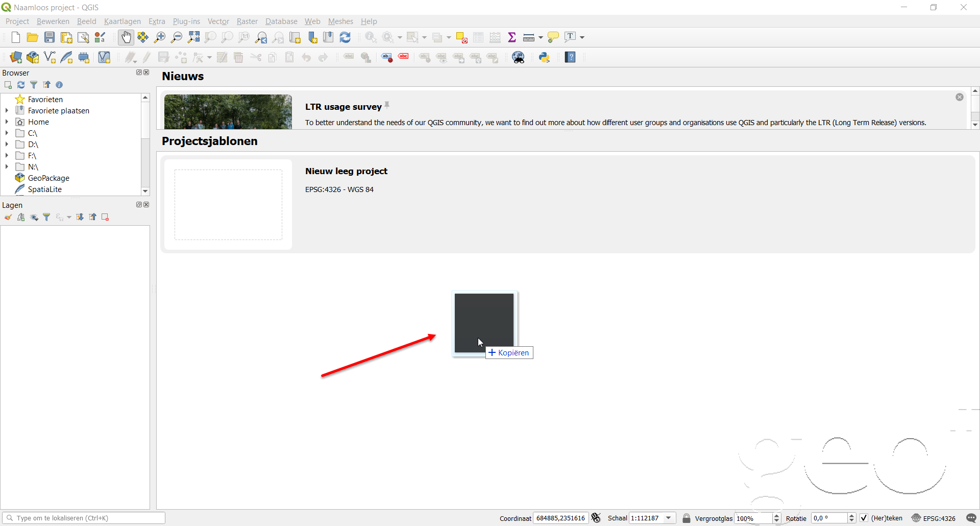This screenshot has height=526, width=980.
Task: Expand the D:\ drive node
Action: tap(7, 144)
